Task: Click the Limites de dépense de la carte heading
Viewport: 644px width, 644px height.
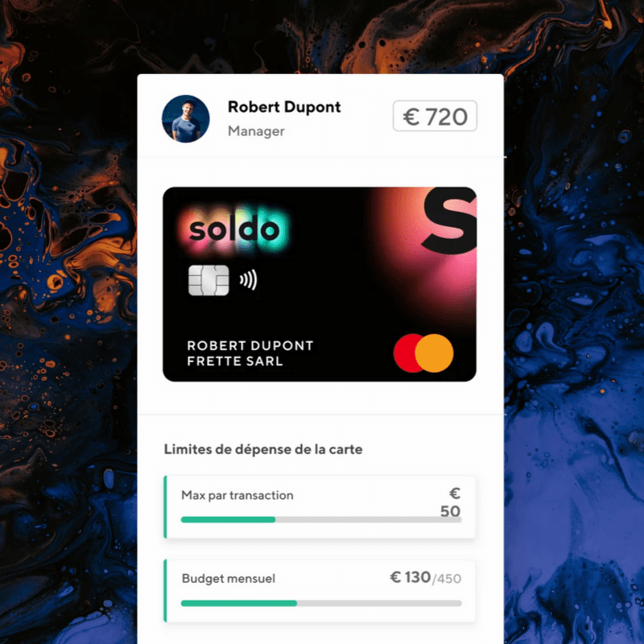Action: (x=263, y=449)
